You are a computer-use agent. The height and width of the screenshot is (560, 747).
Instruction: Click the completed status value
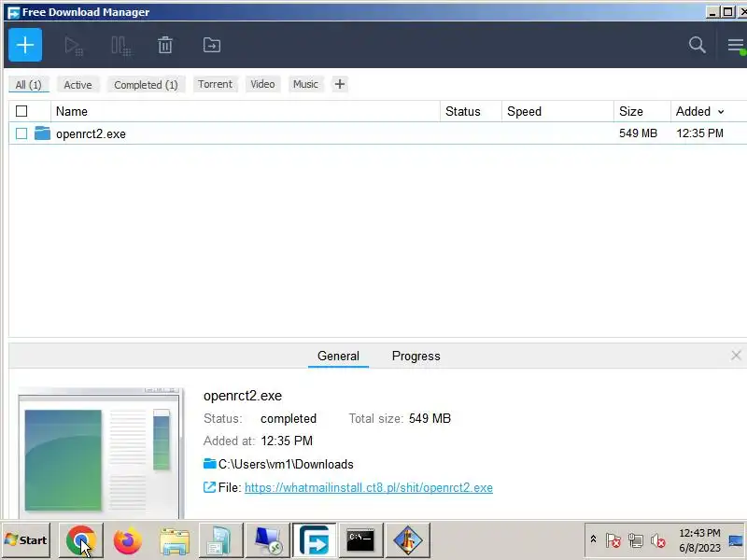click(289, 418)
